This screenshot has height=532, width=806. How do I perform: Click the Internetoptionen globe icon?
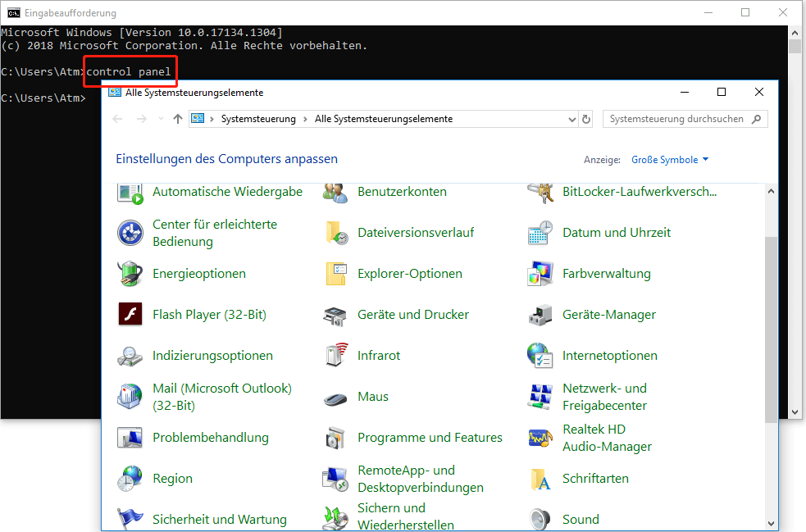(x=540, y=355)
